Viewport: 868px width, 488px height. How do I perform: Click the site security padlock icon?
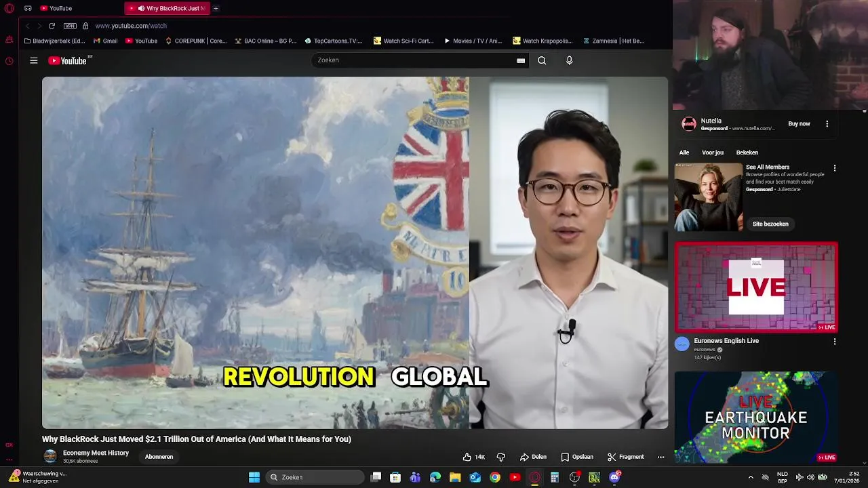tap(85, 26)
